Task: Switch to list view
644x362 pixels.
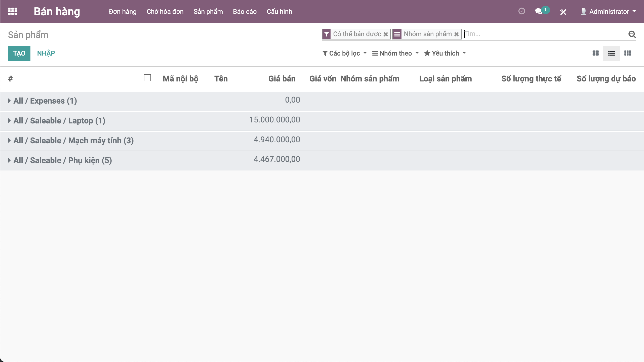Action: click(x=611, y=53)
